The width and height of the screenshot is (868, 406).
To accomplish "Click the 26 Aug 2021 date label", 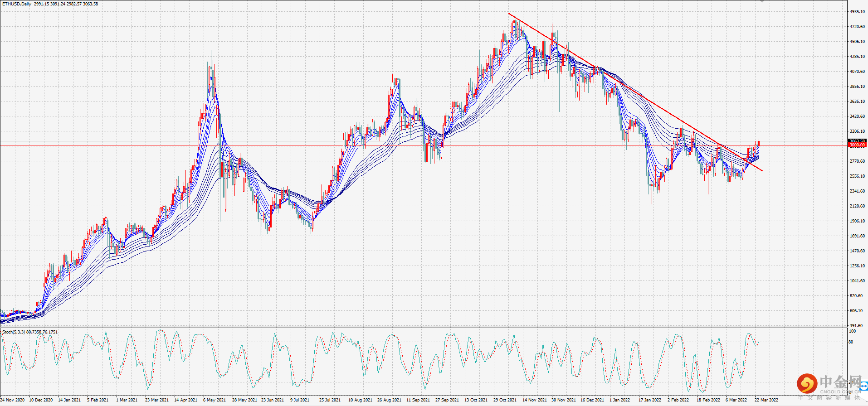I will [389, 400].
